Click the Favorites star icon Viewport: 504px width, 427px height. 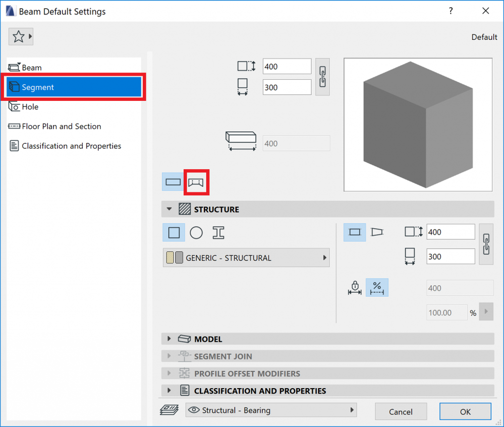click(18, 36)
